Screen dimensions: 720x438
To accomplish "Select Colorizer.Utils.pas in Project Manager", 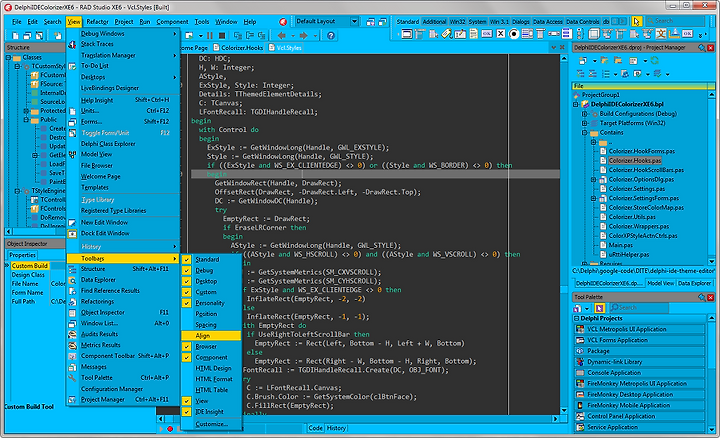I will pos(632,217).
